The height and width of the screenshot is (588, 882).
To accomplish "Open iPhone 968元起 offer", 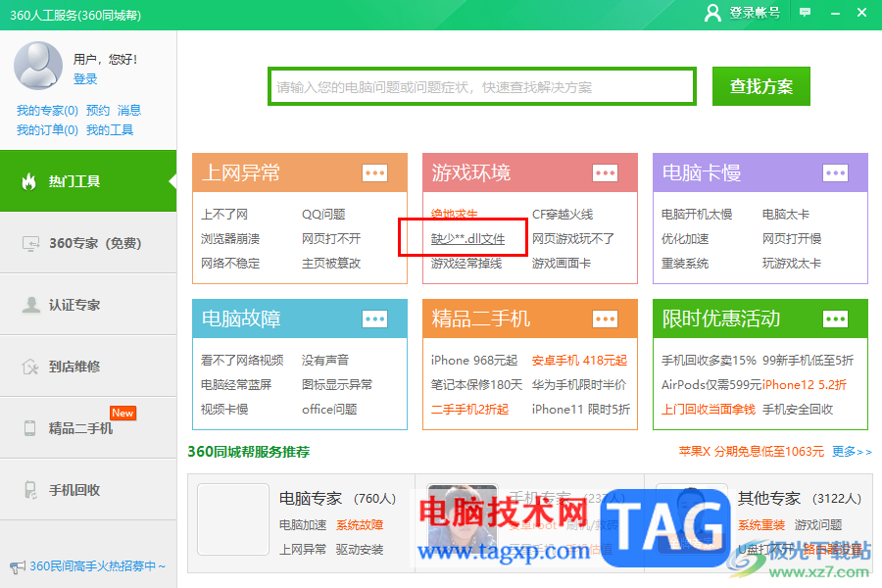I will [474, 360].
